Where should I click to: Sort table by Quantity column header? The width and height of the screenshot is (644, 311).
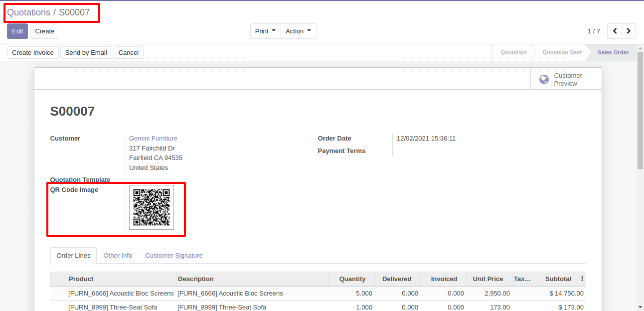pyautogui.click(x=352, y=279)
